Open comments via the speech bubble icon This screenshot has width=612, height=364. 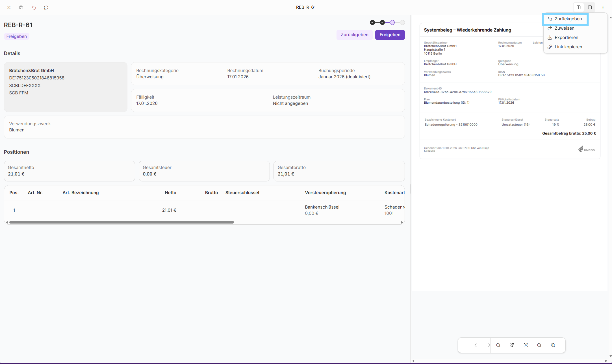click(46, 7)
